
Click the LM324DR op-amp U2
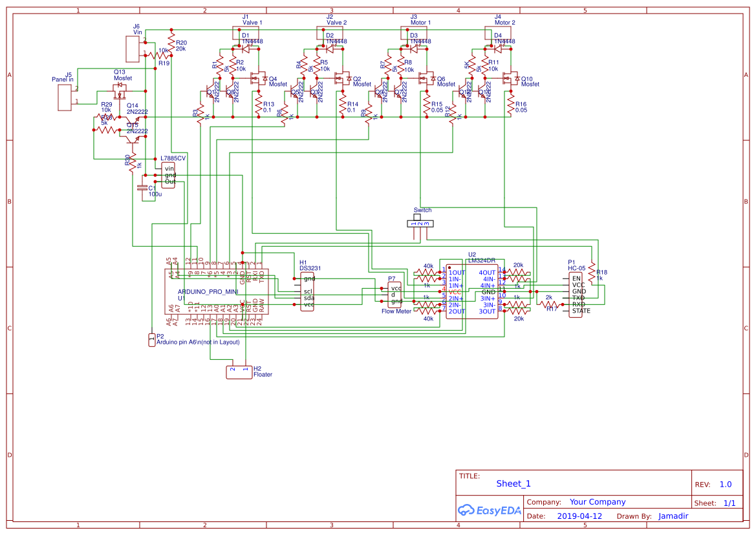coord(471,291)
